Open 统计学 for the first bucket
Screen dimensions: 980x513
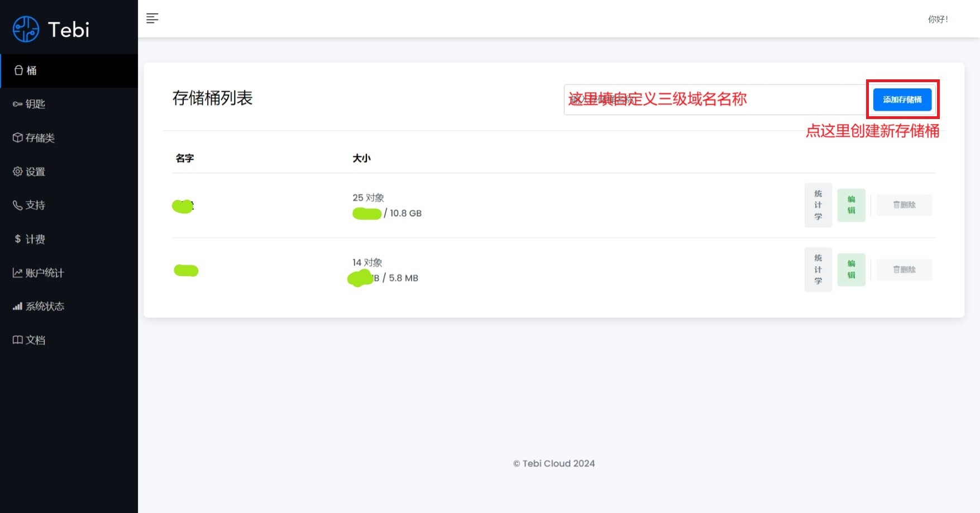[818, 205]
